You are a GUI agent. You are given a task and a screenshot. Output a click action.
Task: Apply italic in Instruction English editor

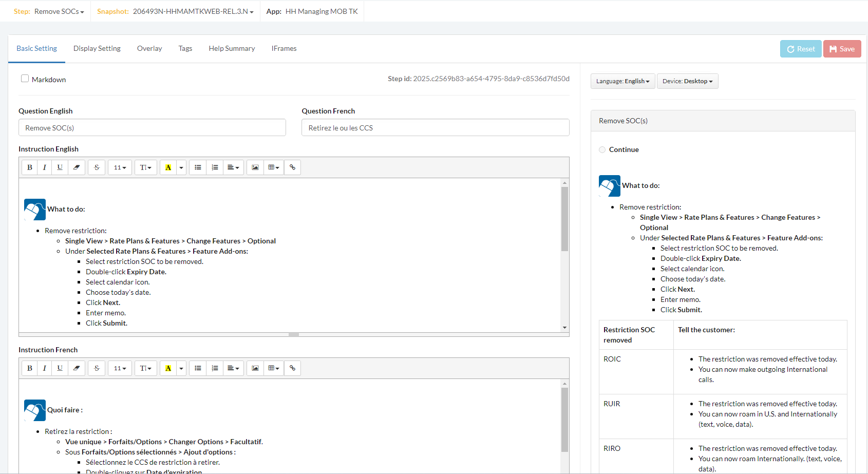45,167
